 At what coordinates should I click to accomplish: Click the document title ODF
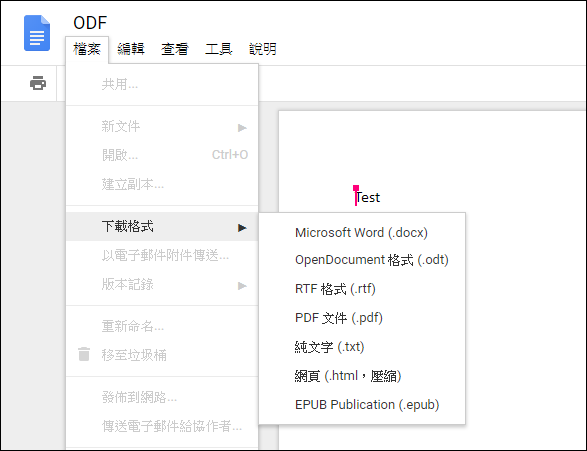pyautogui.click(x=90, y=23)
